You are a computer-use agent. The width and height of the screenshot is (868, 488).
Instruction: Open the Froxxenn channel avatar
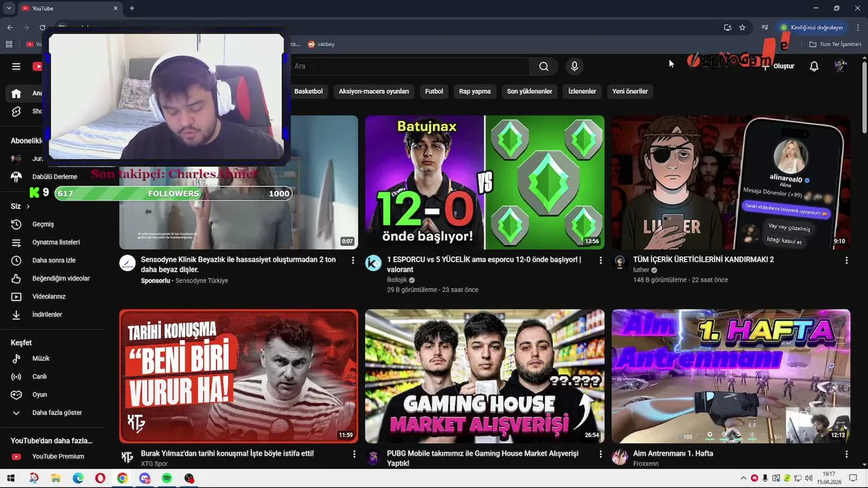pos(619,457)
